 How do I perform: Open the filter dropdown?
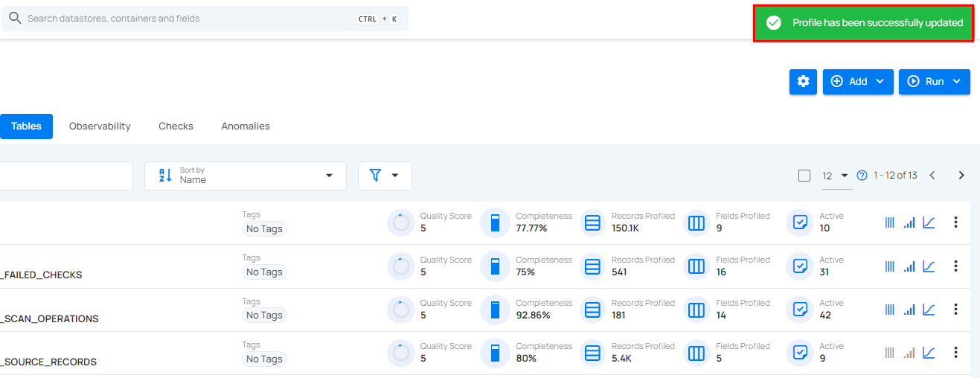[384, 176]
